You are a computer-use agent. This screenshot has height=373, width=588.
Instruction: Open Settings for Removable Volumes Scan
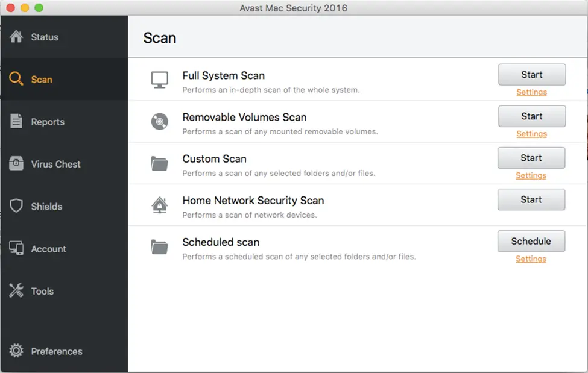pos(531,133)
